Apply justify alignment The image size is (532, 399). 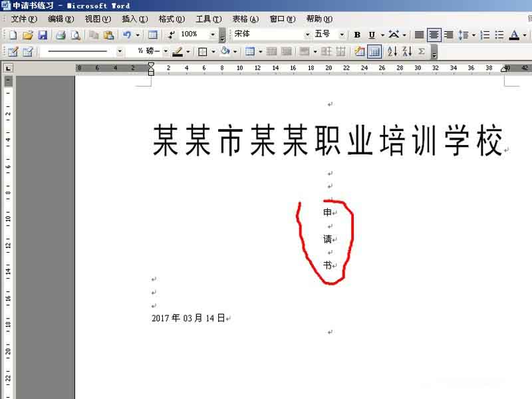click(420, 35)
